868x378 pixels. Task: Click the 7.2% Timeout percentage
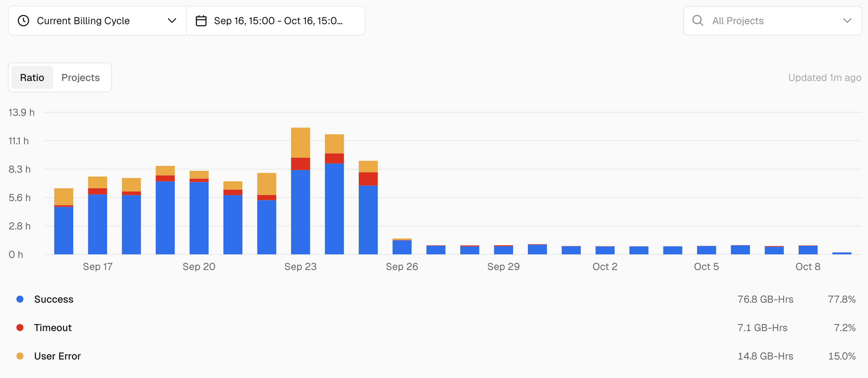pyautogui.click(x=845, y=328)
